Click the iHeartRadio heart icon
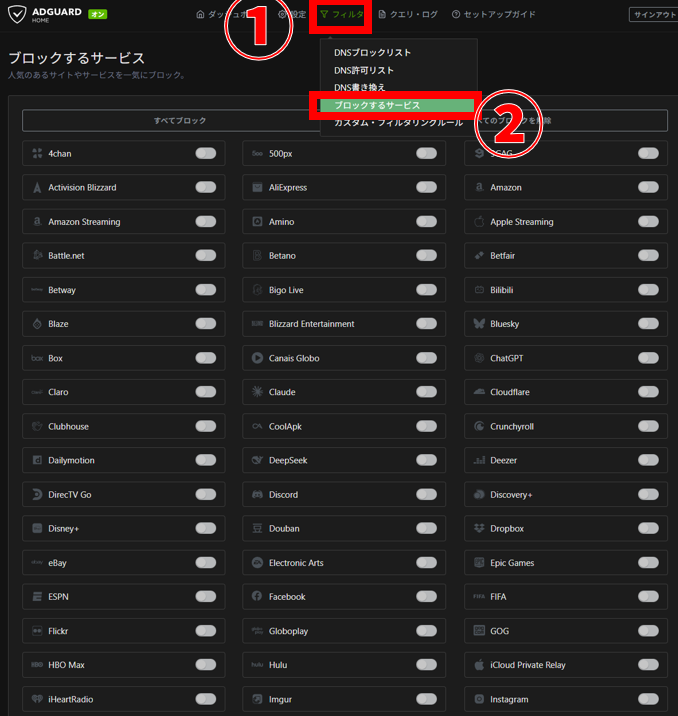 pyautogui.click(x=37, y=699)
